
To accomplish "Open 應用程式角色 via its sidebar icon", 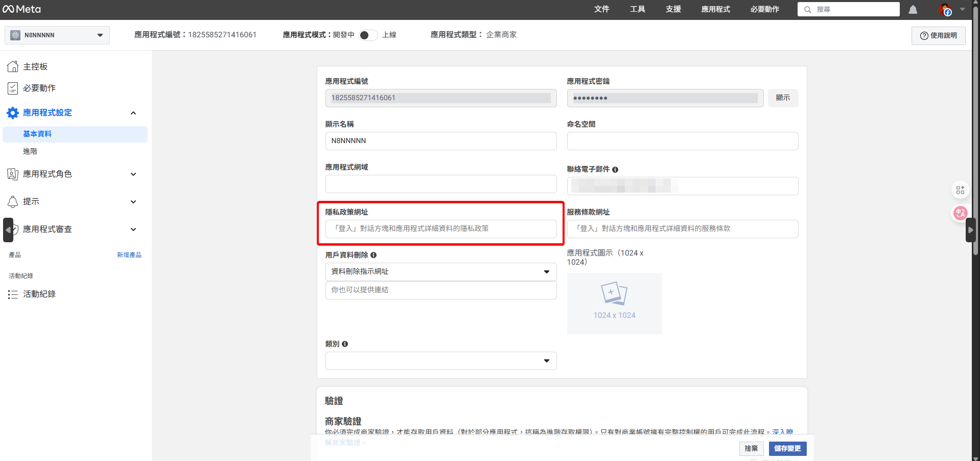I will pyautogui.click(x=13, y=174).
